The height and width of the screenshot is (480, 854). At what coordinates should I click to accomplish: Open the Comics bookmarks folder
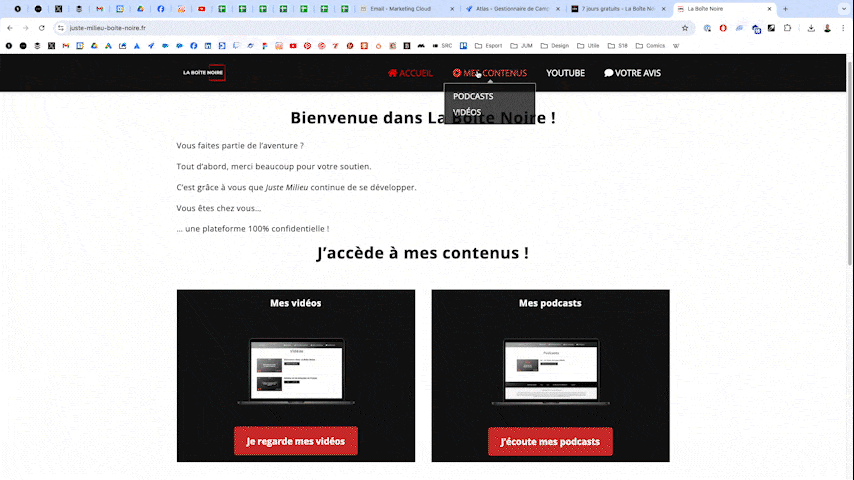pyautogui.click(x=651, y=45)
